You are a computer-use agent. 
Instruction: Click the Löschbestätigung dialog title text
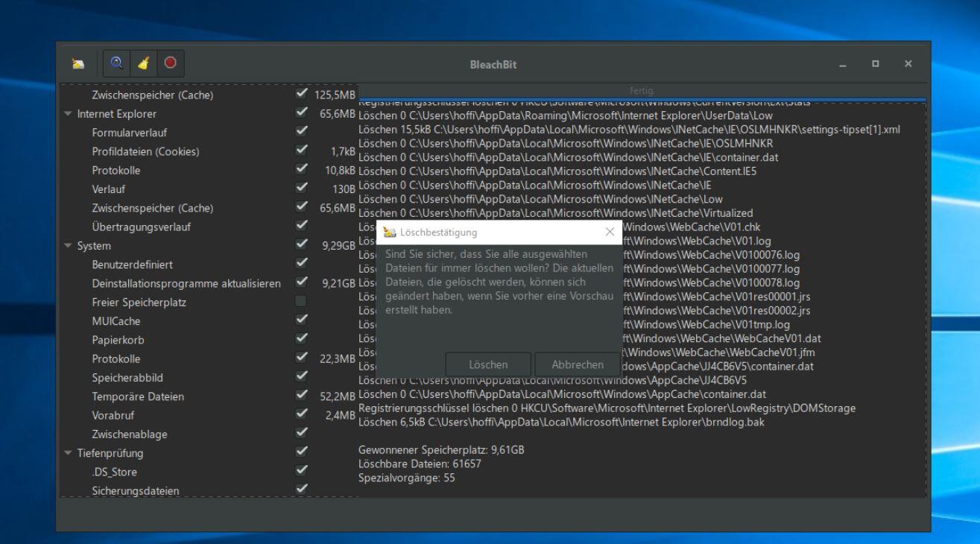440,233
